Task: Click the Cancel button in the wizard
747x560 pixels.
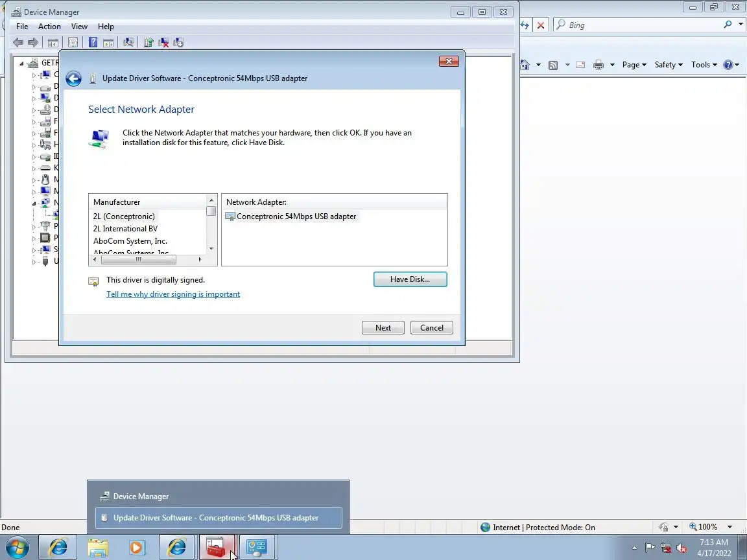Action: click(x=432, y=327)
